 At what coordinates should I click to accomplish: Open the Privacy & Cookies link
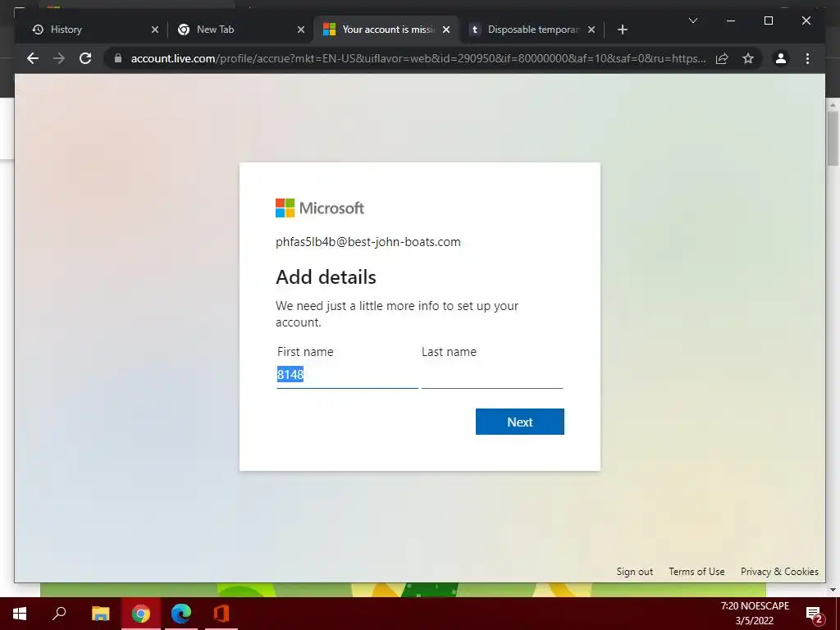pyautogui.click(x=779, y=572)
